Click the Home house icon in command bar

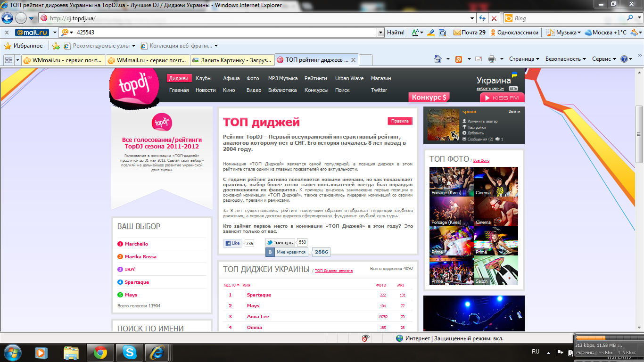pyautogui.click(x=438, y=59)
